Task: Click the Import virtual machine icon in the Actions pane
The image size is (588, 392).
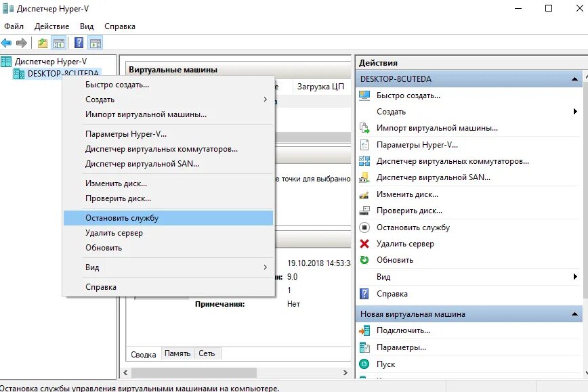Action: 364,128
